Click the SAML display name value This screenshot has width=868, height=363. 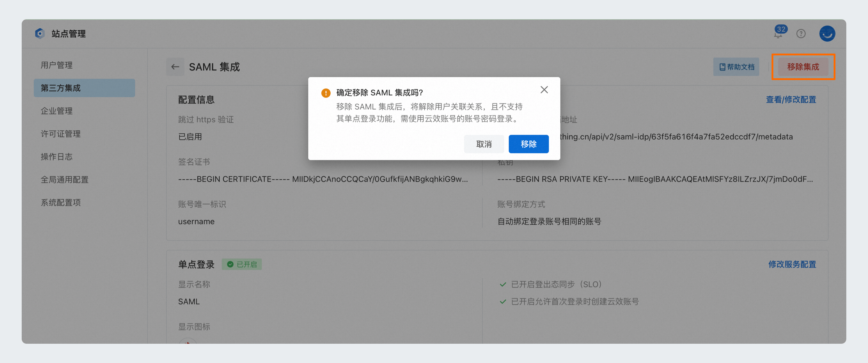pos(189,302)
